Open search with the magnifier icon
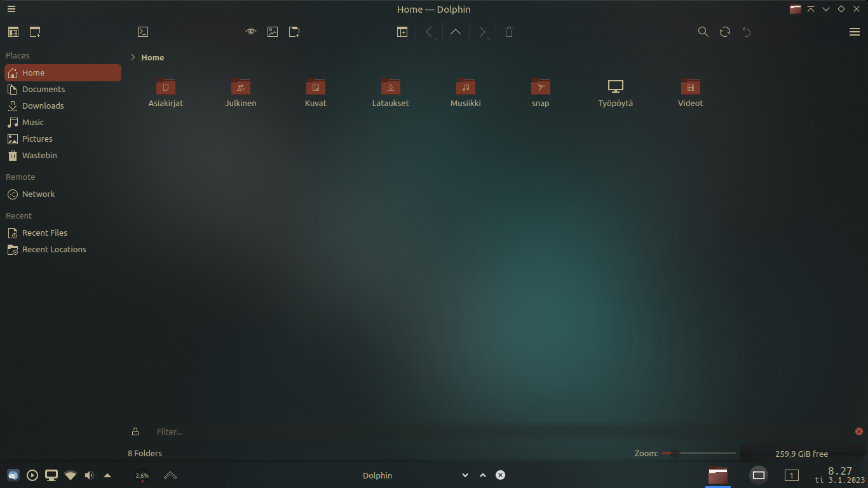 tap(703, 32)
